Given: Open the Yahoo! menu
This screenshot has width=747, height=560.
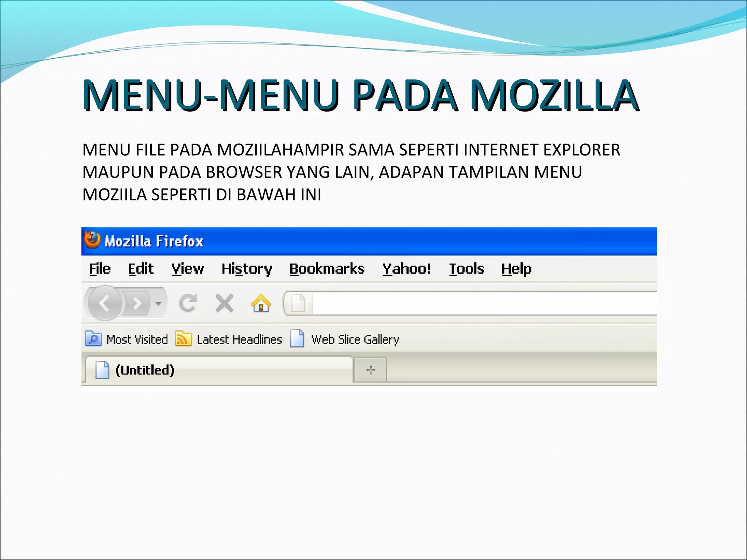Looking at the screenshot, I should [407, 269].
